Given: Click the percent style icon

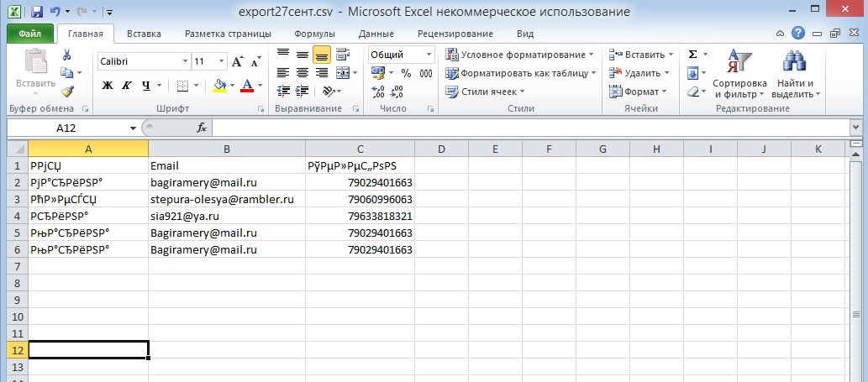Looking at the screenshot, I should tap(405, 73).
